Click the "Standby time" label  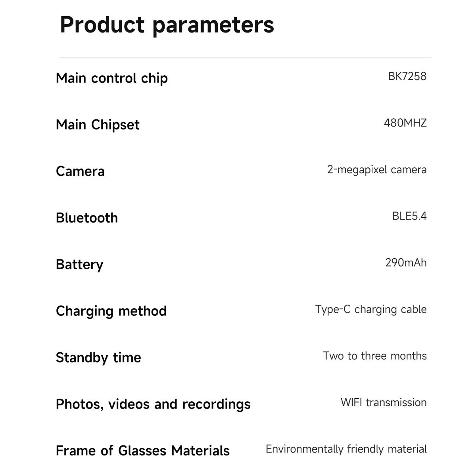98,358
